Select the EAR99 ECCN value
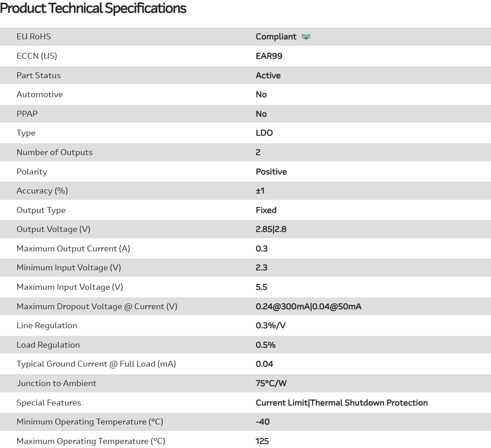 pos(269,56)
